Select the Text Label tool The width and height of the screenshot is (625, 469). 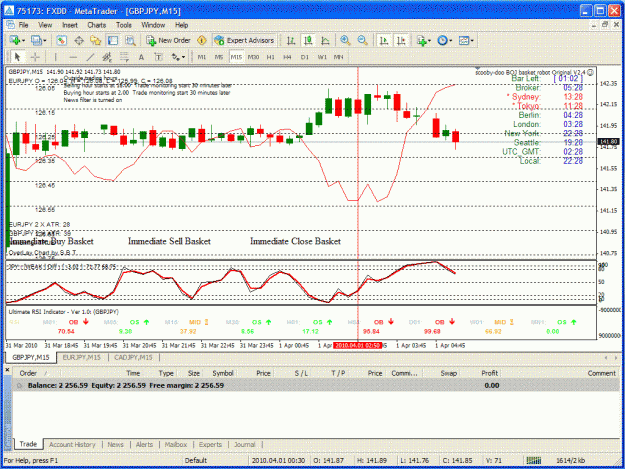click(158, 57)
